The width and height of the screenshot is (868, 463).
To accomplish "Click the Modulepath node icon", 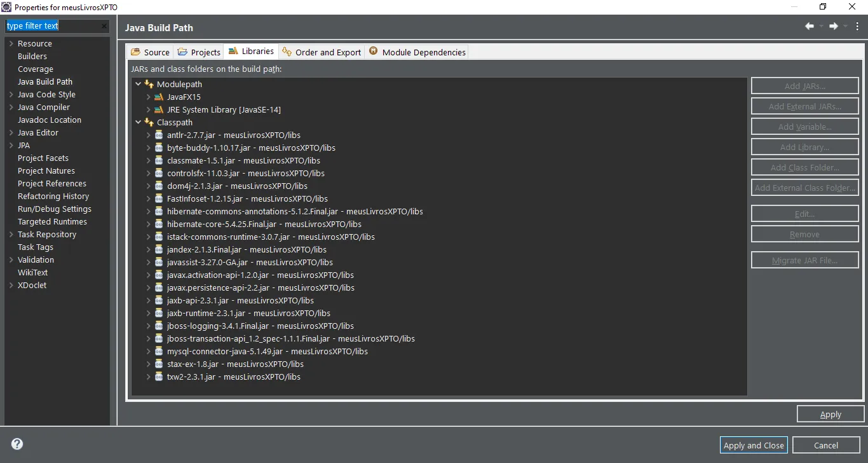I will pos(149,84).
